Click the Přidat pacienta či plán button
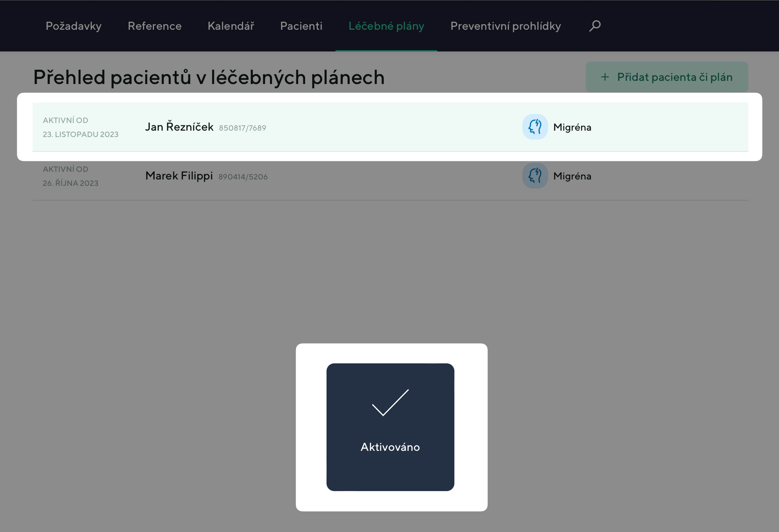 click(x=666, y=77)
